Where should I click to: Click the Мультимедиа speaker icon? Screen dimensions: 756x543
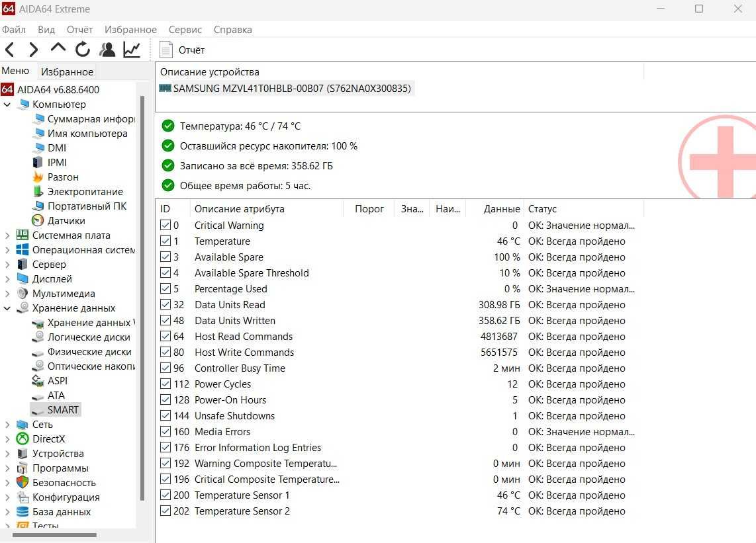tap(23, 294)
